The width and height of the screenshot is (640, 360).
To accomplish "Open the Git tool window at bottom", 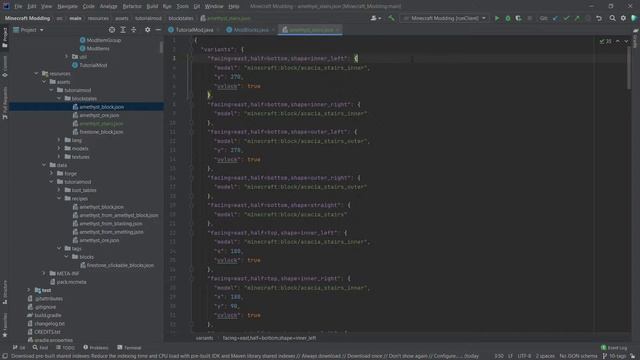I will [x=19, y=348].
